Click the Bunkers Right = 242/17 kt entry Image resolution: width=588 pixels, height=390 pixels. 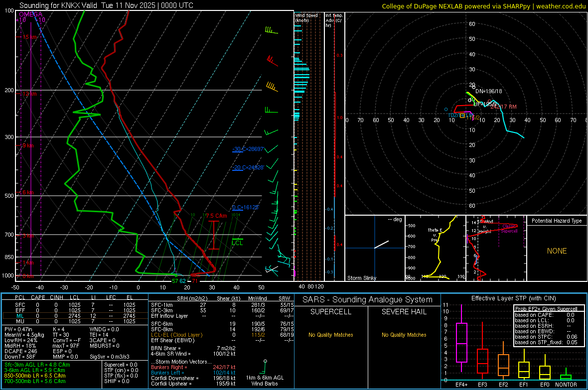pyautogui.click(x=193, y=368)
